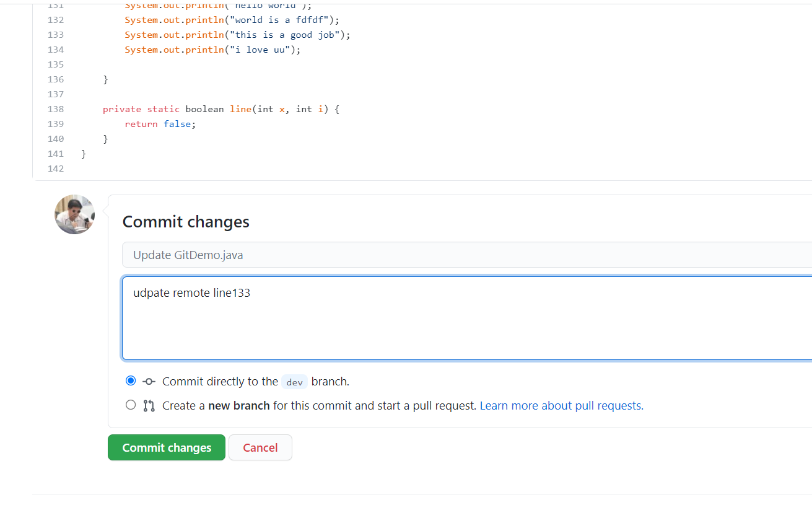Click the dev branch label
This screenshot has height=505, width=812.
click(x=294, y=382)
